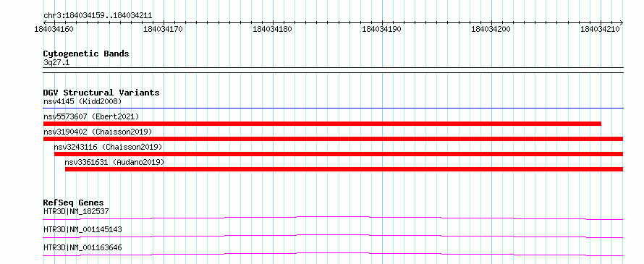Click the red bar for nsv3361631
Image resolution: width=644 pixels, height=264 pixels.
point(344,169)
